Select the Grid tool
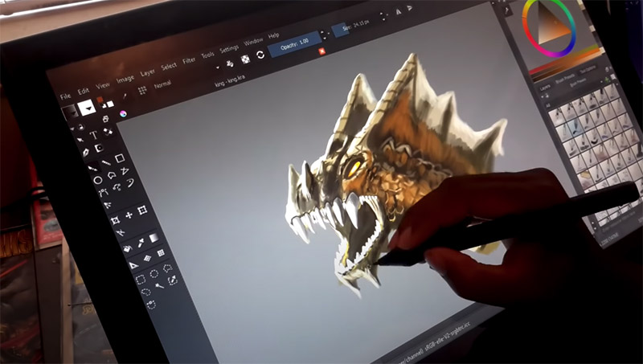The image size is (643, 364). point(161,253)
